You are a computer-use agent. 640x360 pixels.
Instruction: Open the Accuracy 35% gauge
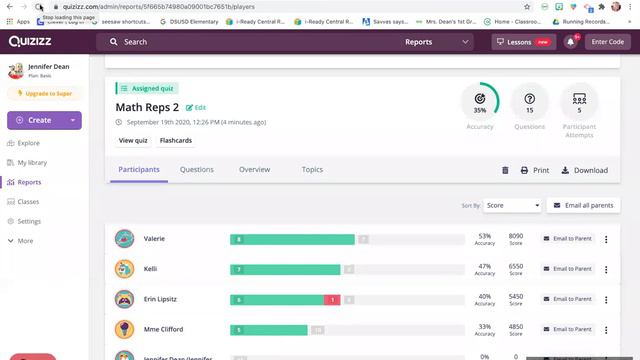click(x=480, y=102)
